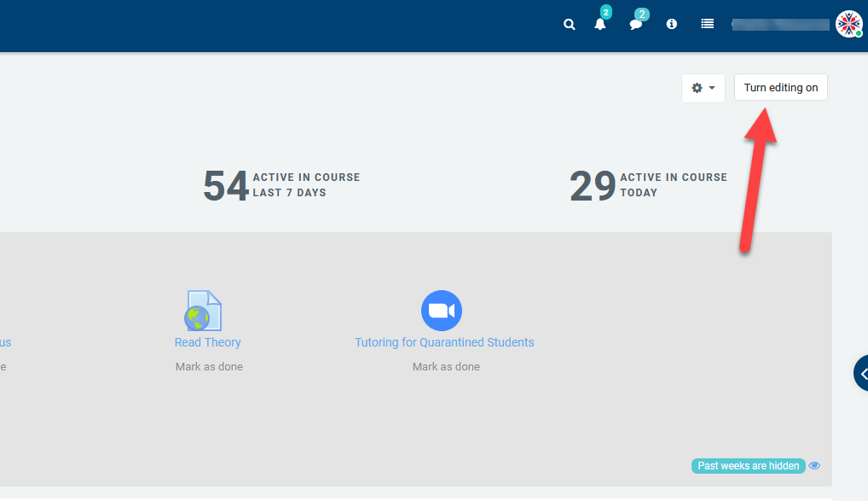Mark Tutoring for Quarantined Students as done
The height and width of the screenshot is (501, 868).
pos(446,367)
